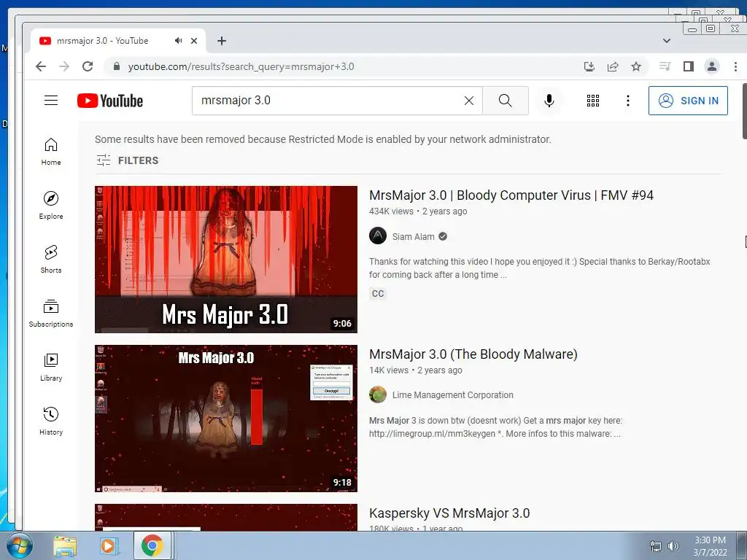
Task: Open the media player taskbar icon
Action: (x=108, y=545)
